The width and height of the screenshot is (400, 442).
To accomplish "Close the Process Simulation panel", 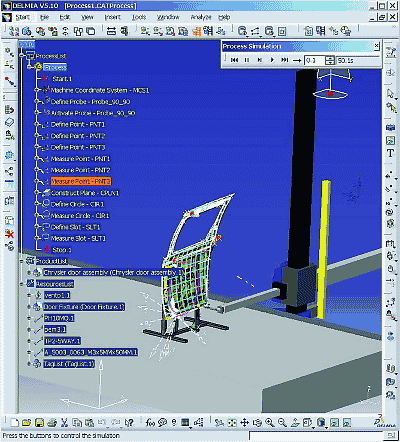I will 377,46.
